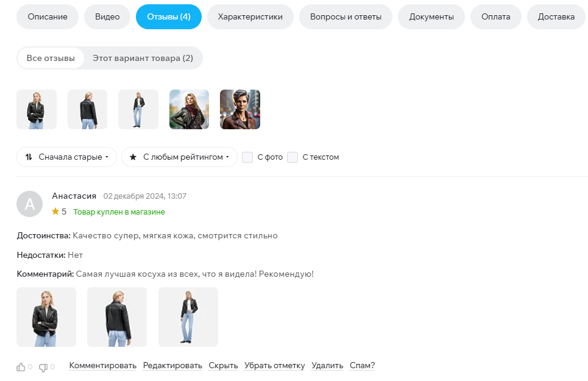Switch to the 'Характеристики' tab

point(250,17)
